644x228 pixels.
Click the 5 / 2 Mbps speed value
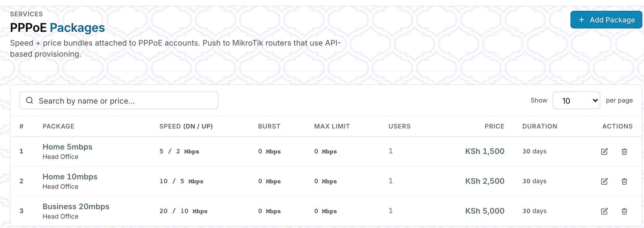pyautogui.click(x=179, y=152)
